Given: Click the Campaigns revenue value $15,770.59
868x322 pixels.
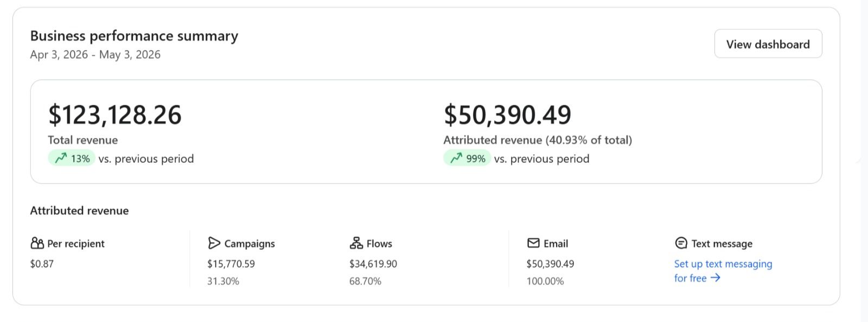Looking at the screenshot, I should tap(231, 264).
